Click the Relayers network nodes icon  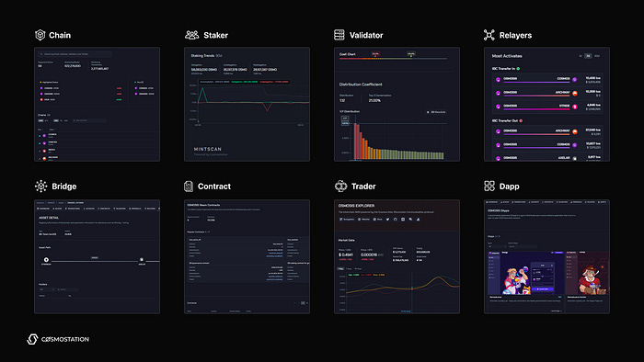tap(489, 35)
